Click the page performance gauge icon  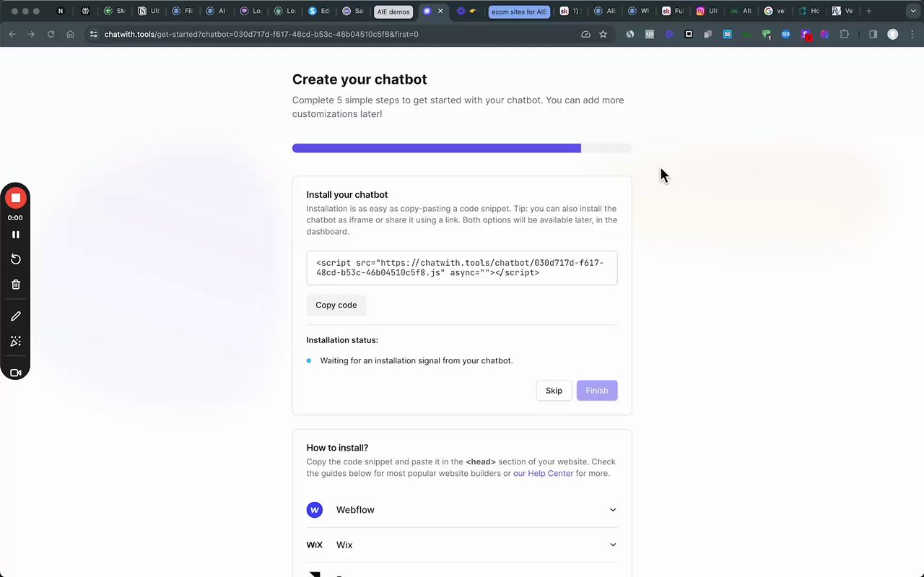point(585,34)
